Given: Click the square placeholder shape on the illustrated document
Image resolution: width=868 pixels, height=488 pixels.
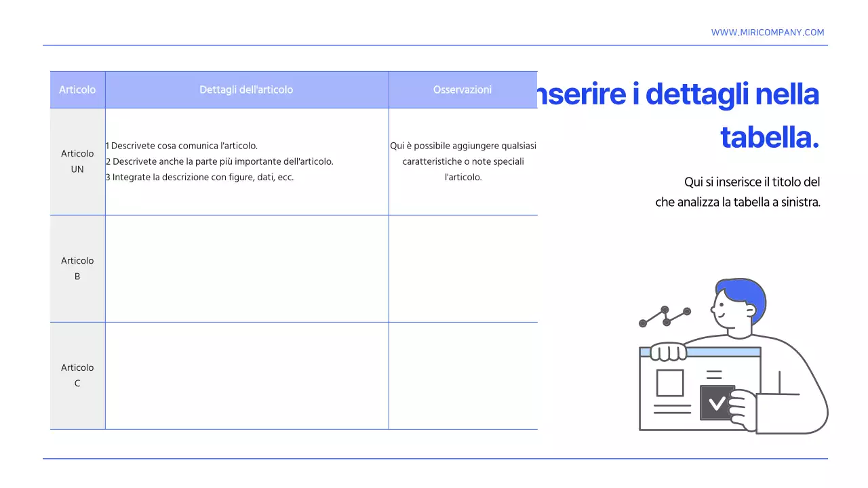Looking at the screenshot, I should tap(671, 383).
